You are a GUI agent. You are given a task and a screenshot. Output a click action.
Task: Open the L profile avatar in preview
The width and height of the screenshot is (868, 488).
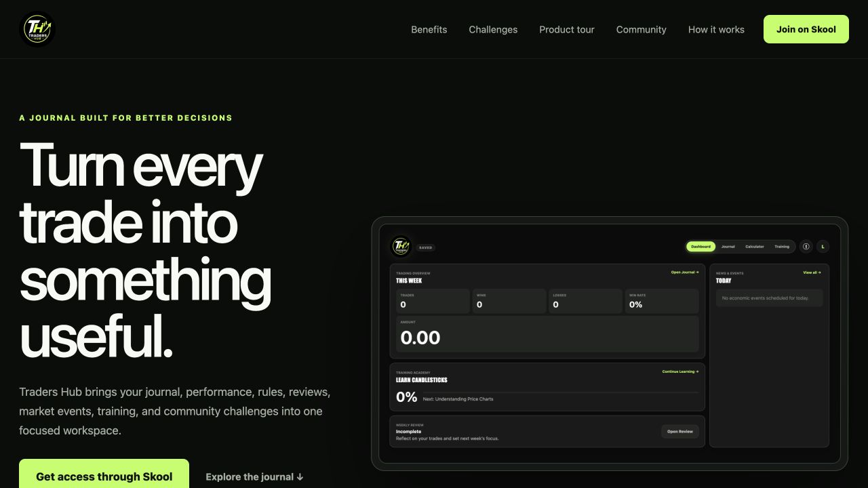[x=823, y=247]
